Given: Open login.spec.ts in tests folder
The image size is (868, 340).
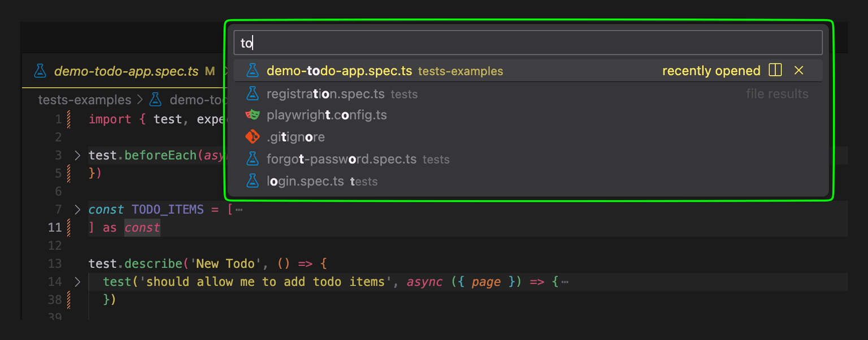Looking at the screenshot, I should 528,182.
